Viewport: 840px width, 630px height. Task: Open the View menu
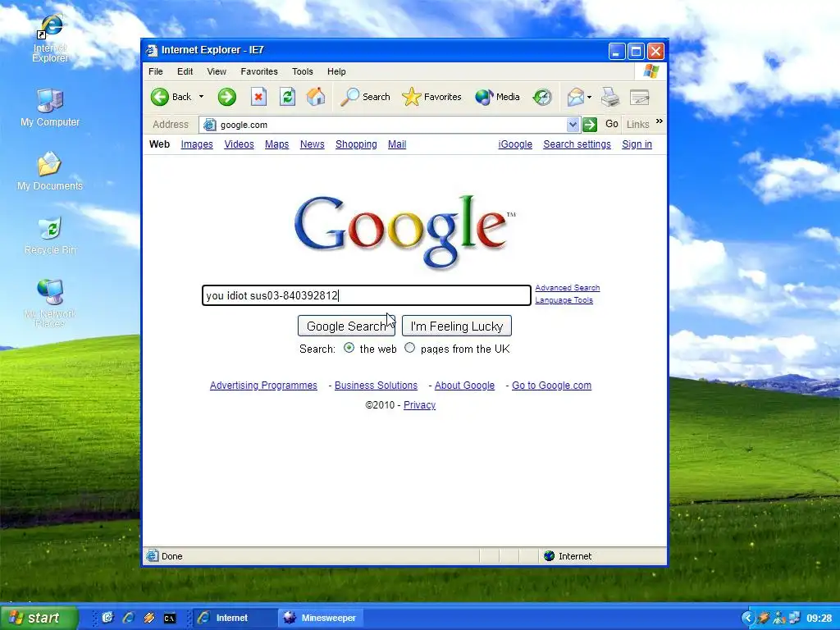217,71
